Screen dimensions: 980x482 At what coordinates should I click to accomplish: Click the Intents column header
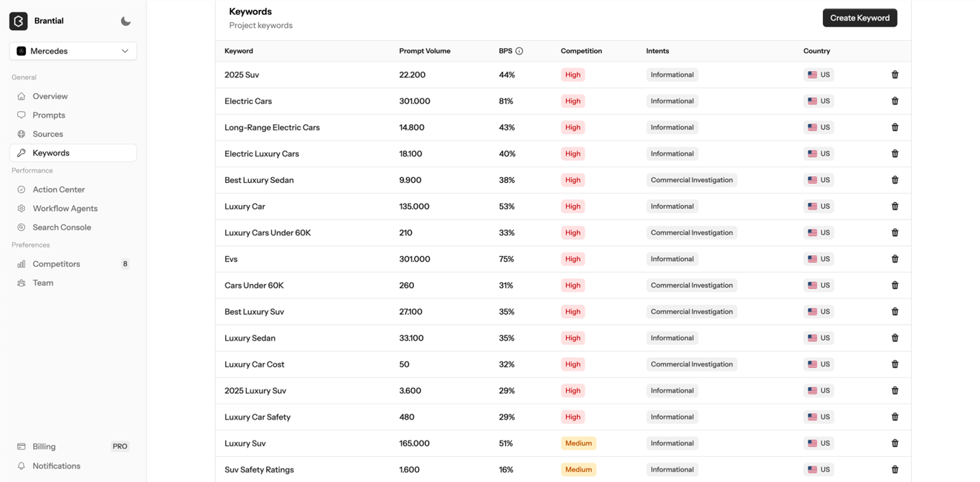click(x=657, y=50)
